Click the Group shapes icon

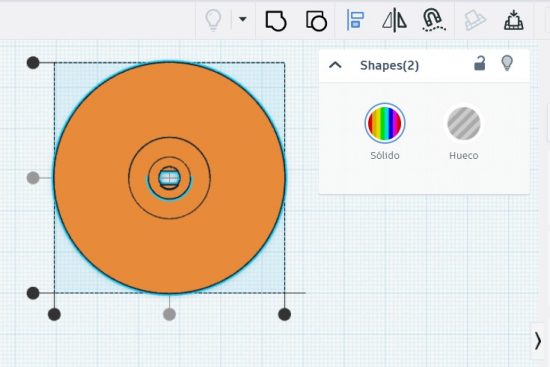276,21
